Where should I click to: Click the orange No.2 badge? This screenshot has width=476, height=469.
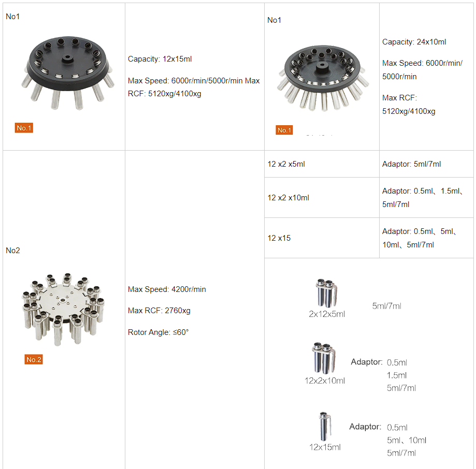[34, 359]
